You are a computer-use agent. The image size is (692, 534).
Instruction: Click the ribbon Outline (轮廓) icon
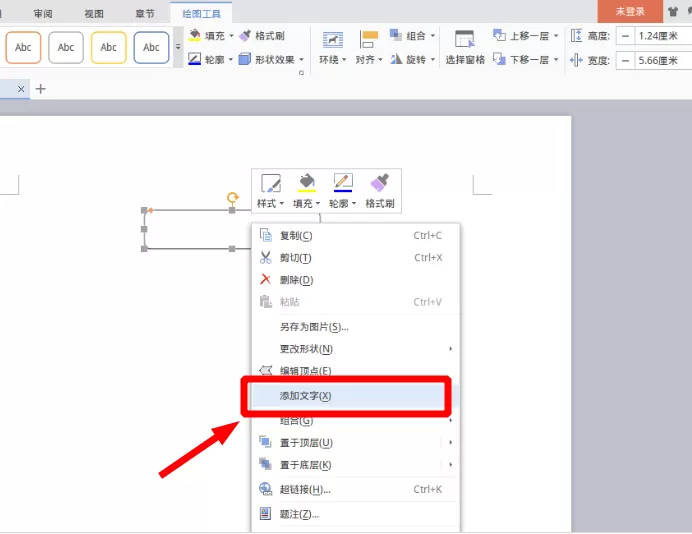(195, 59)
